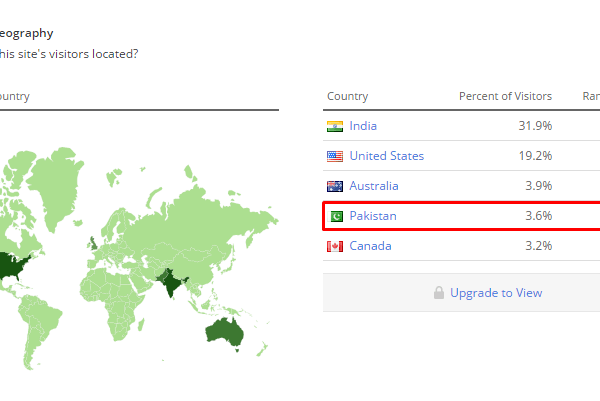Click the Pakistan flag icon
Screen dimensions: 600x401
pyautogui.click(x=337, y=217)
